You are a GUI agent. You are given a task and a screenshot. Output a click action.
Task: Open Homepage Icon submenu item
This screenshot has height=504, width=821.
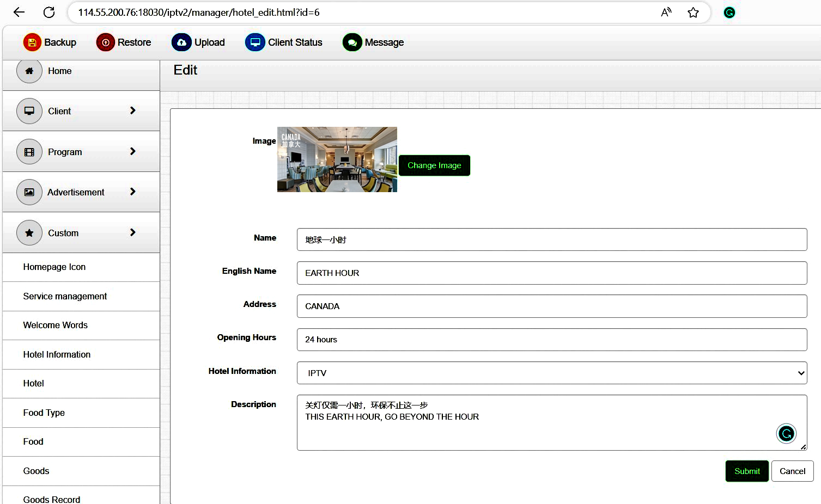[81, 267]
